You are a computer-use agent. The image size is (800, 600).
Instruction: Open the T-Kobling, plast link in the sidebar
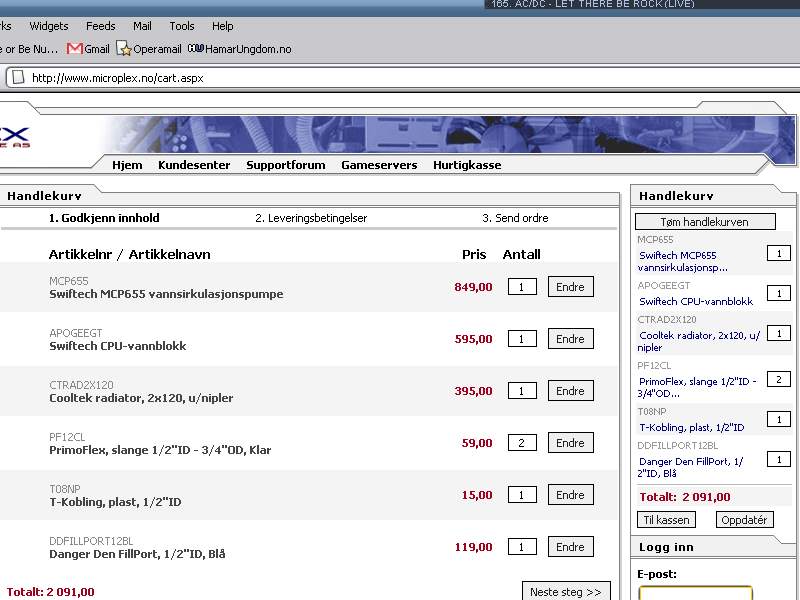[x=691, y=428]
